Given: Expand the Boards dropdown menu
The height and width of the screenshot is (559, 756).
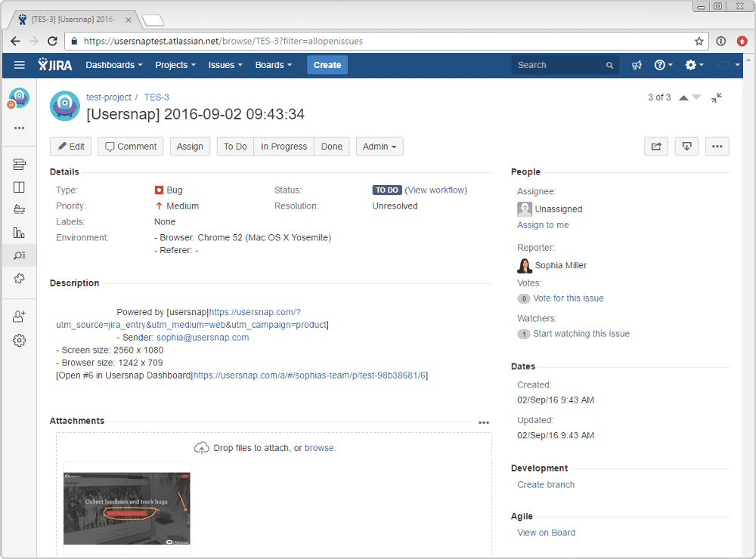Looking at the screenshot, I should [x=274, y=65].
